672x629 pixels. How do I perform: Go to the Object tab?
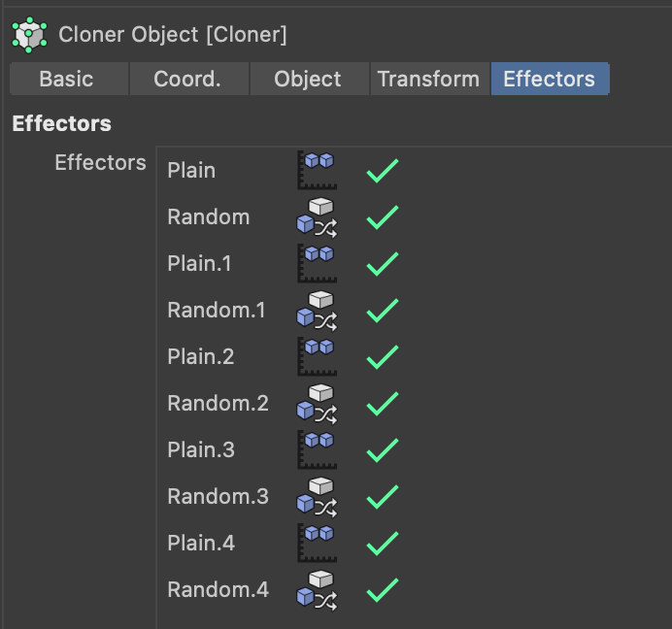click(x=308, y=80)
